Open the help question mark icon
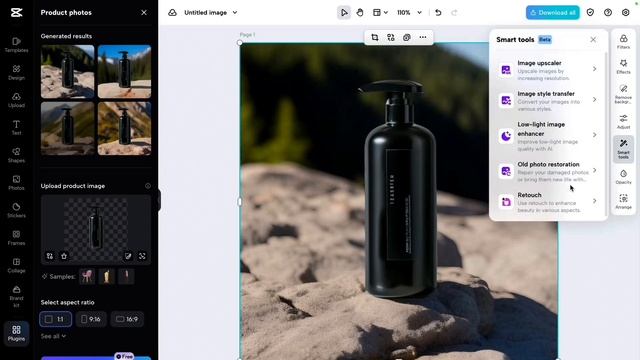 (608, 13)
